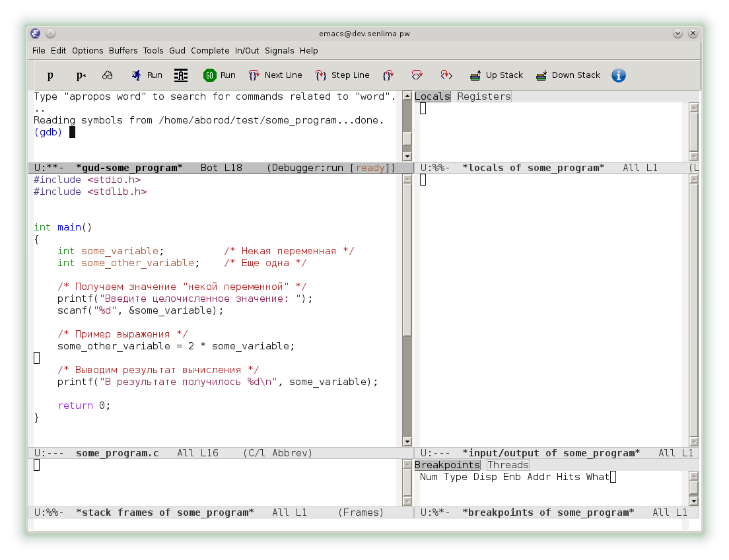The height and width of the screenshot is (560, 729).
Task: Click the display disassembly lines icon
Action: [x=181, y=75]
